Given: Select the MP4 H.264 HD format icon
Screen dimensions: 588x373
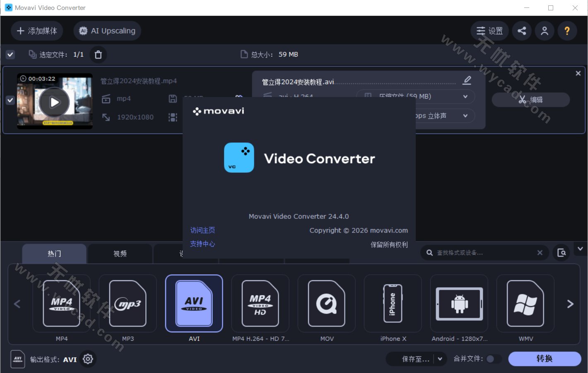Looking at the screenshot, I should (260, 303).
